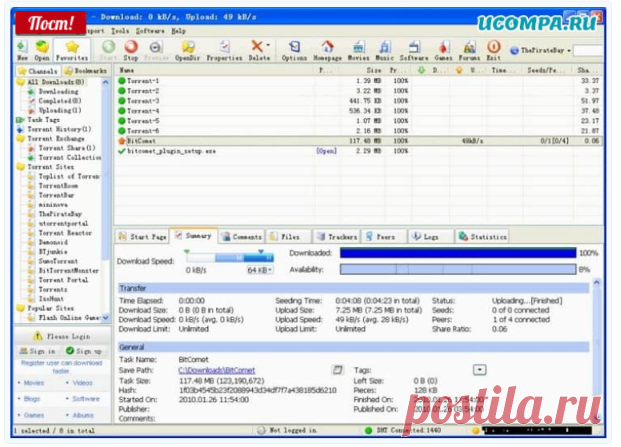This screenshot has width=621, height=447.
Task: Click the Start task toolbar icon
Action: point(108,50)
